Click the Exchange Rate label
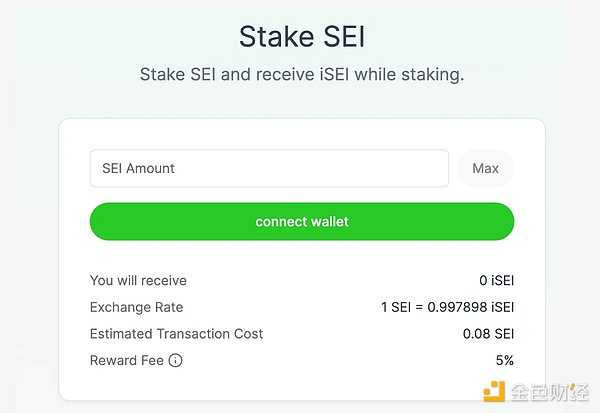This screenshot has height=413, width=600. click(136, 307)
